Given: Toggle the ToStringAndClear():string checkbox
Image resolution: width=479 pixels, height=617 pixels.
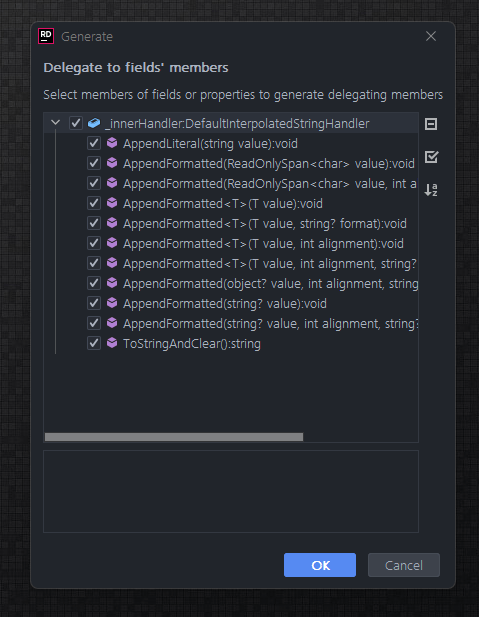Looking at the screenshot, I should (x=94, y=343).
